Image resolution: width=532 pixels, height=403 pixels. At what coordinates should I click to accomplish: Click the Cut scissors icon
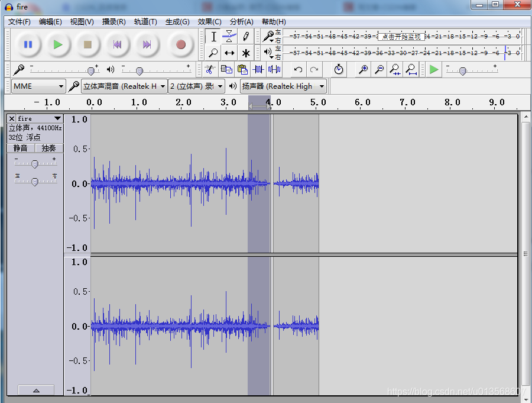(x=210, y=70)
